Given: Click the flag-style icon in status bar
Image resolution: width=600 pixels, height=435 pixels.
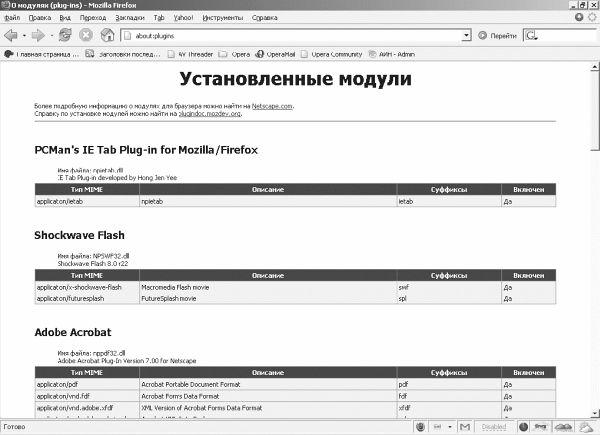Looking at the screenshot, I should pos(540,427).
